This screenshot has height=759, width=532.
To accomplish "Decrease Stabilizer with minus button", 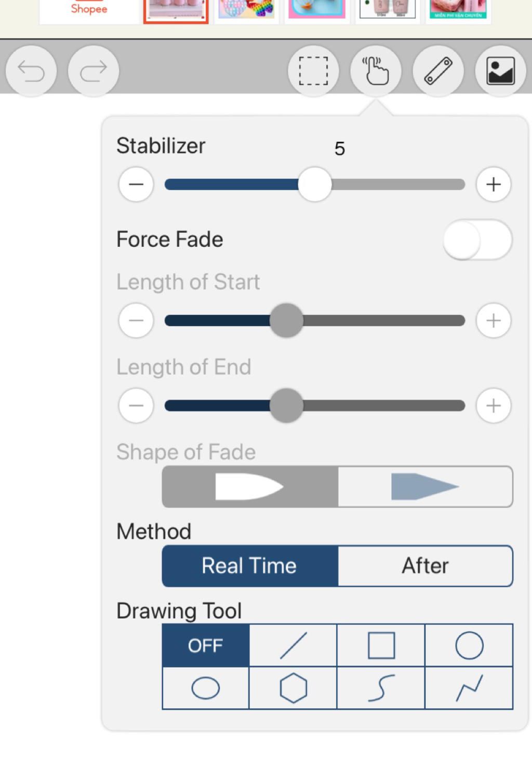I will tap(136, 184).
